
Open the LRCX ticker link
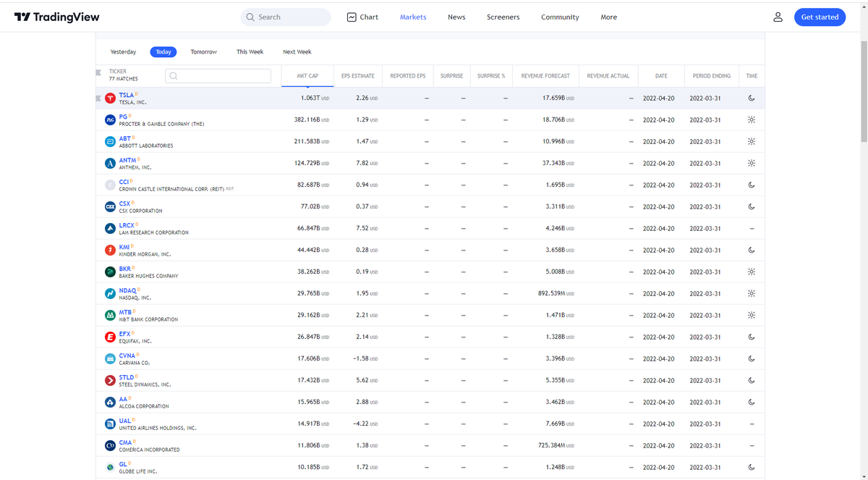point(127,225)
